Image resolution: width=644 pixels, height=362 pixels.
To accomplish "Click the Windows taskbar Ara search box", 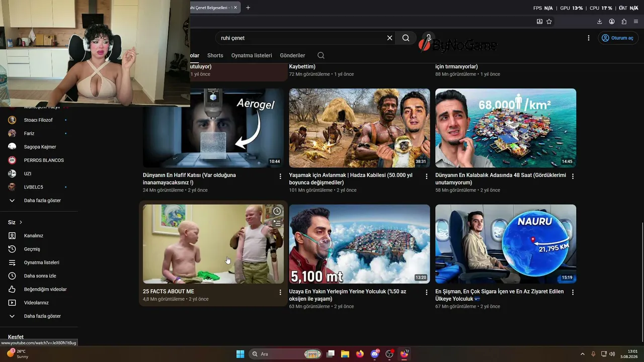I will point(285,354).
